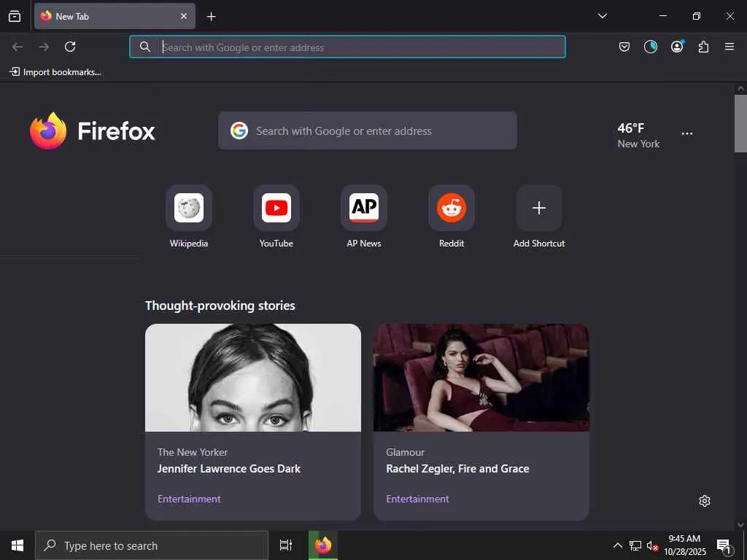Open the Reddit shortcut
This screenshot has height=560, width=747.
452,217
